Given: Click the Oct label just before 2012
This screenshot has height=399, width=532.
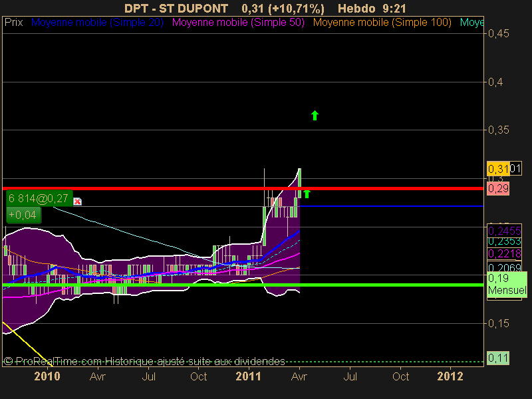Looking at the screenshot, I should 401,376.
